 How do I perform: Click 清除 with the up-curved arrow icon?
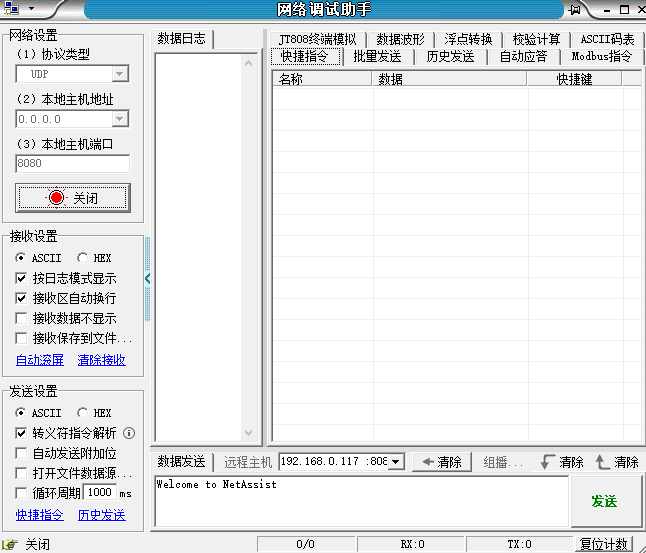(x=616, y=462)
